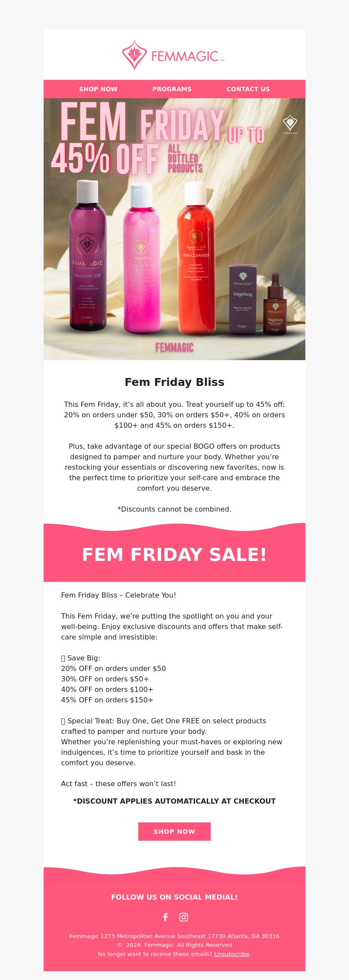Click the red Fem Cleanser bottle
Screen dimensions: 349x980
coord(196,258)
